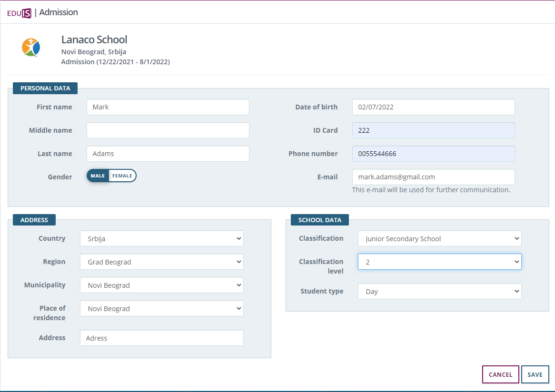
Task: Open the Municipality dropdown
Action: click(x=161, y=285)
